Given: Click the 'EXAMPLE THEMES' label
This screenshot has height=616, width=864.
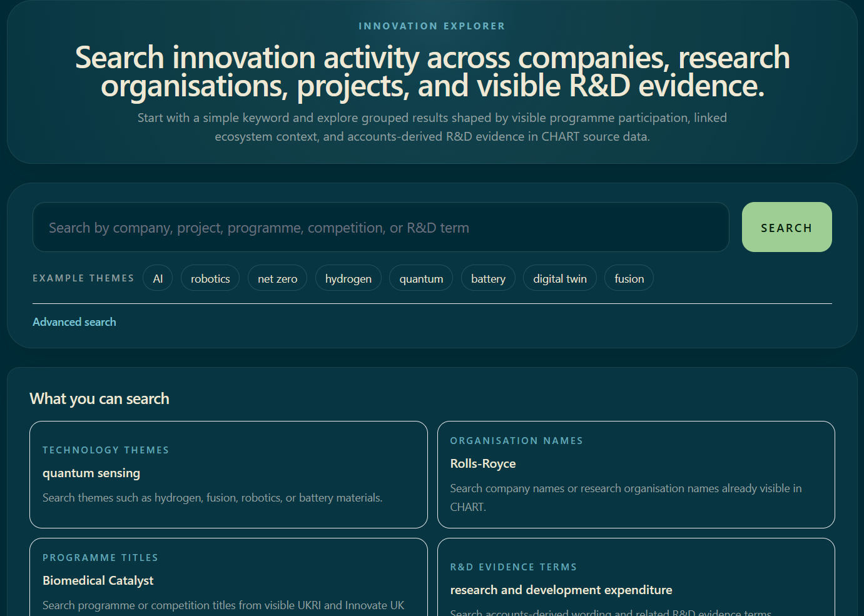Looking at the screenshot, I should 83,278.
